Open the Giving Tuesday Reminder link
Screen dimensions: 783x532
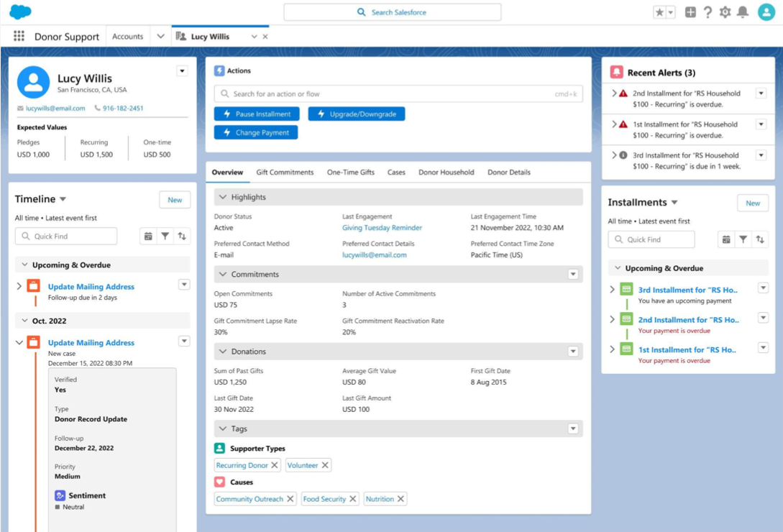click(382, 228)
